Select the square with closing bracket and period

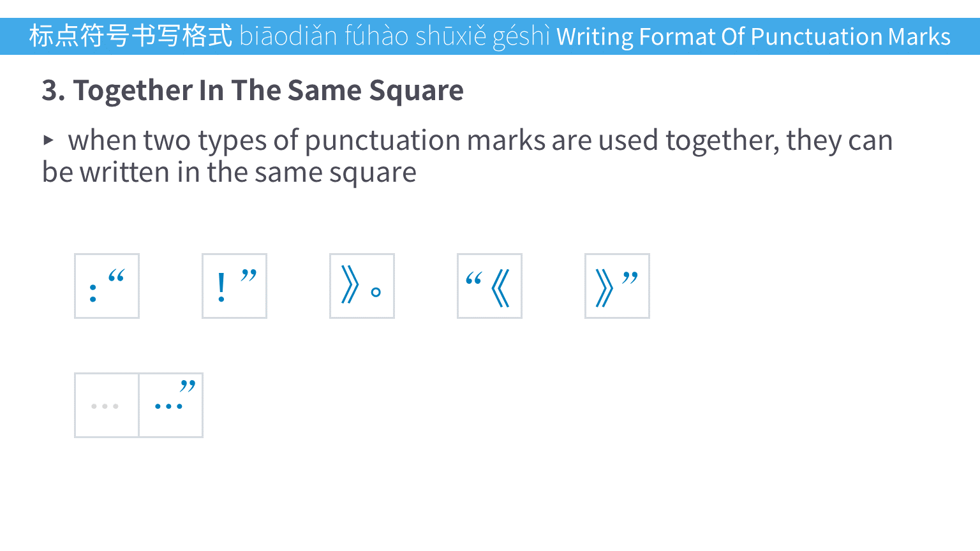[362, 286]
